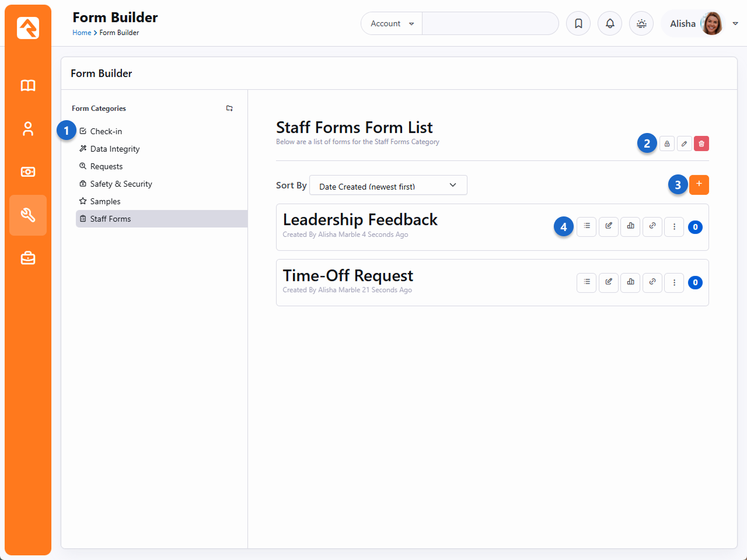Select the Check-in form category
Image resolution: width=747 pixels, height=560 pixels.
(106, 131)
